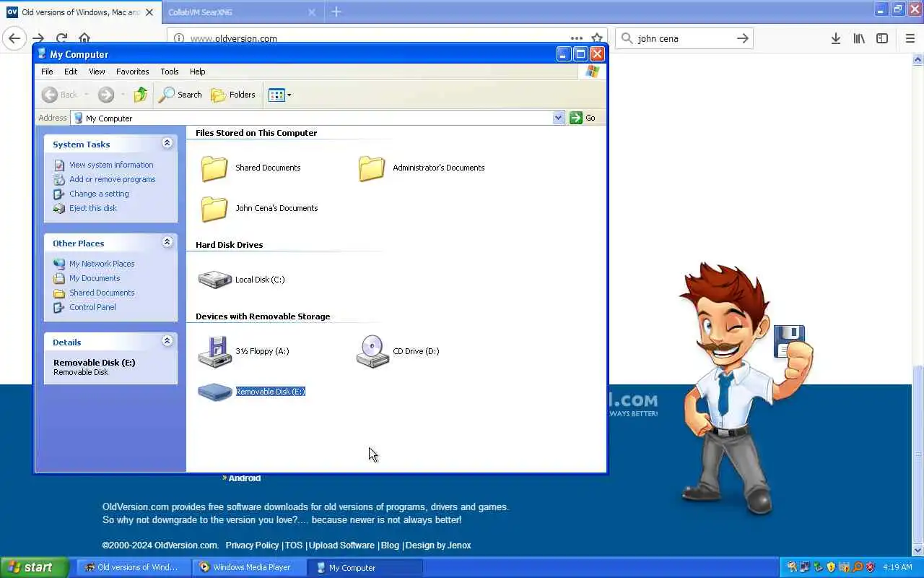Open Administrator's Documents folder icon
Viewport: 924px width, 578px height.
click(372, 168)
